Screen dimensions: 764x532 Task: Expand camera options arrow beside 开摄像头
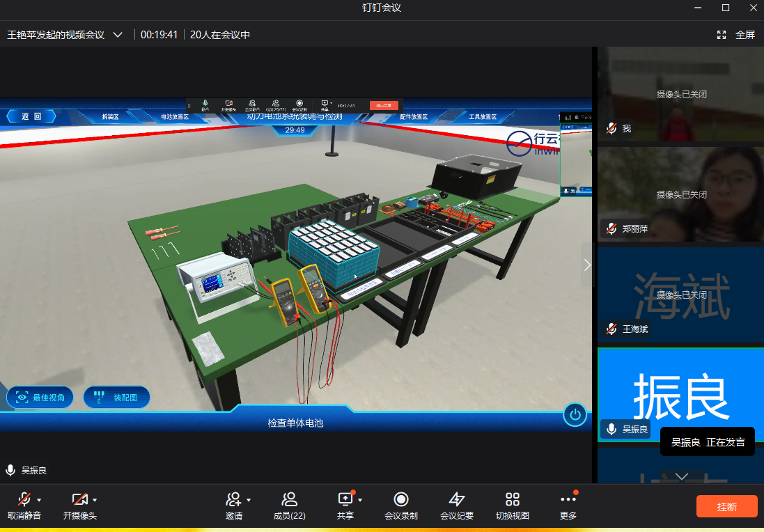point(95,500)
